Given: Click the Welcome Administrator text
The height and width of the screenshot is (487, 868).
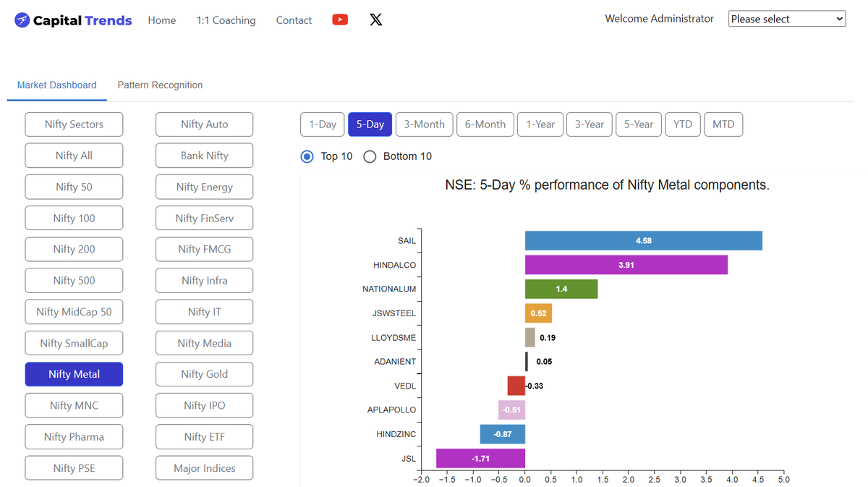Looking at the screenshot, I should click(659, 19).
